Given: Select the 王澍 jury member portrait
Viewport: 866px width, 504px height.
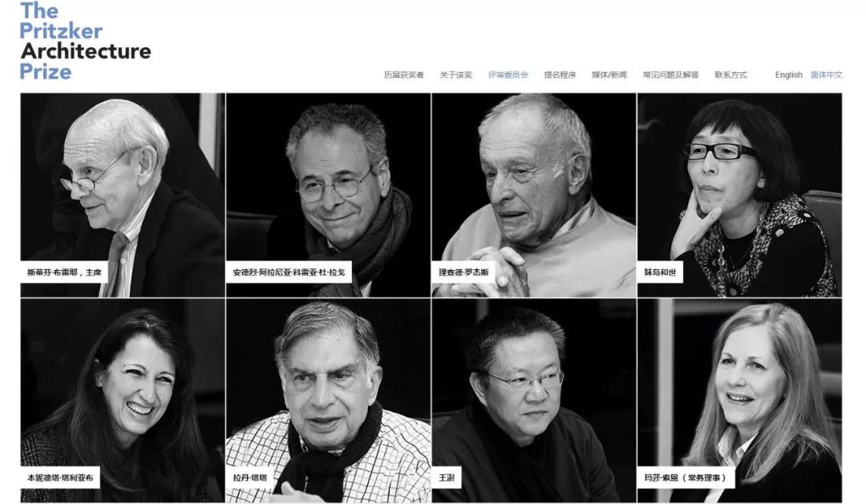Looking at the screenshot, I should 533,401.
